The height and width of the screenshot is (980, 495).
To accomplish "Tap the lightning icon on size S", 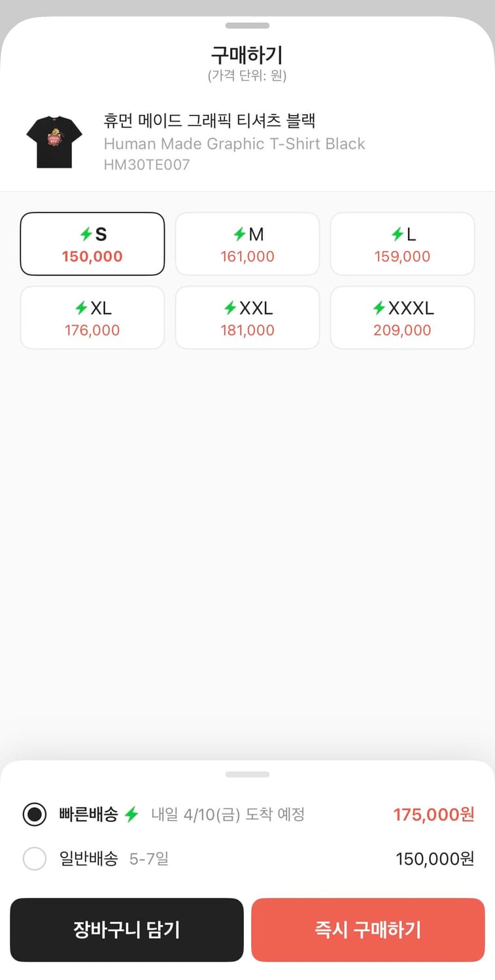I will pos(86,235).
